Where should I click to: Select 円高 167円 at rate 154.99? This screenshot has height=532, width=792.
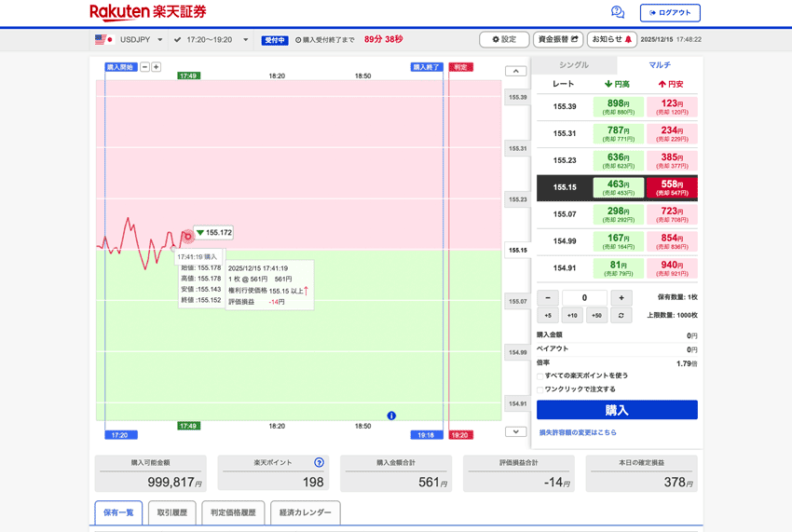619,241
